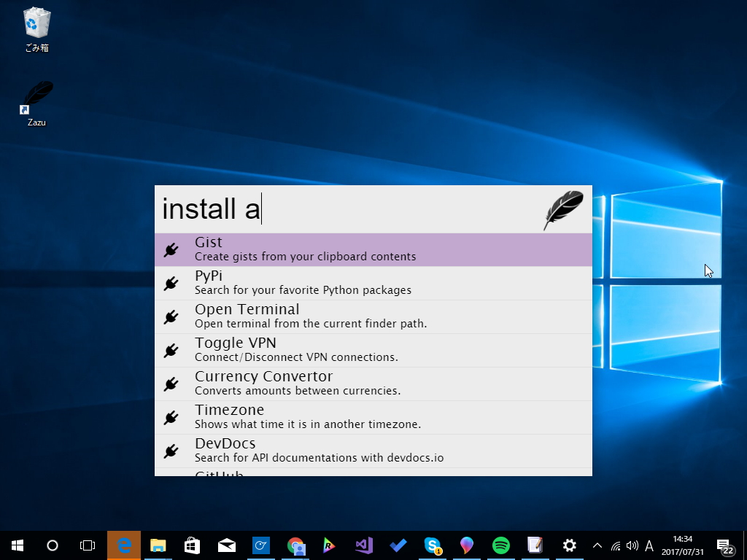Image resolution: width=747 pixels, height=560 pixels.
Task: Select the highlighted Gist plugin result
Action: 328,249
